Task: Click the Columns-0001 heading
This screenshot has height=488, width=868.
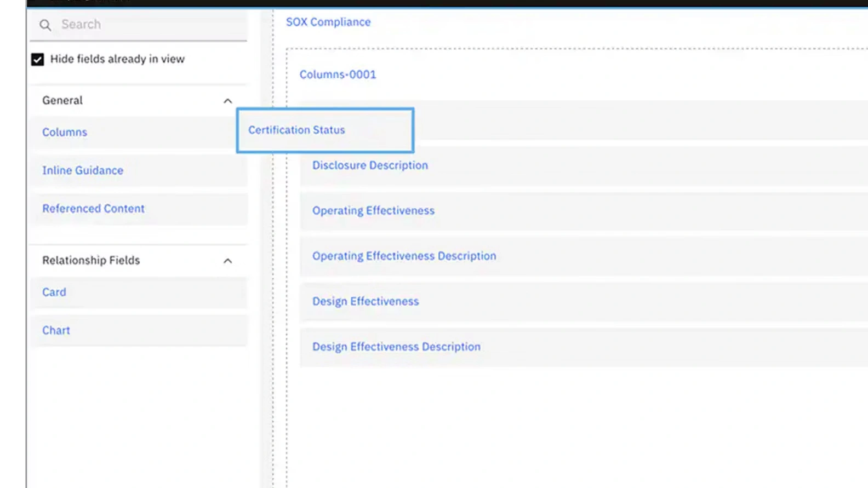Action: [x=338, y=74]
